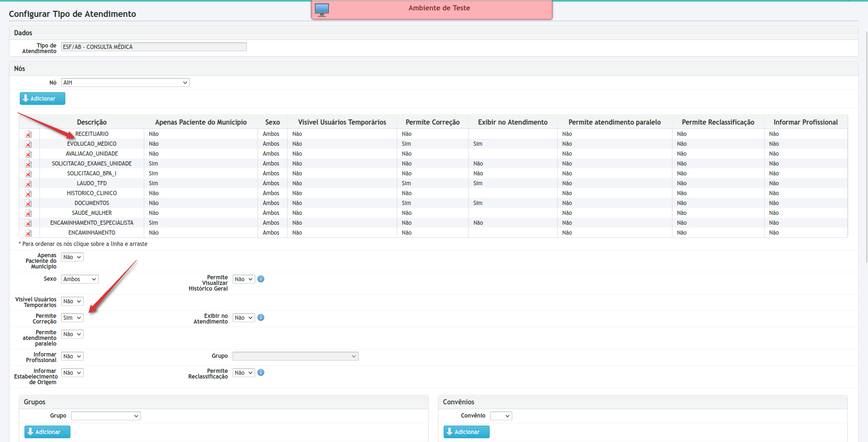This screenshot has height=442, width=868.
Task: Click info icon beside Permite Visualizar Histórico Geral
Action: (x=261, y=279)
